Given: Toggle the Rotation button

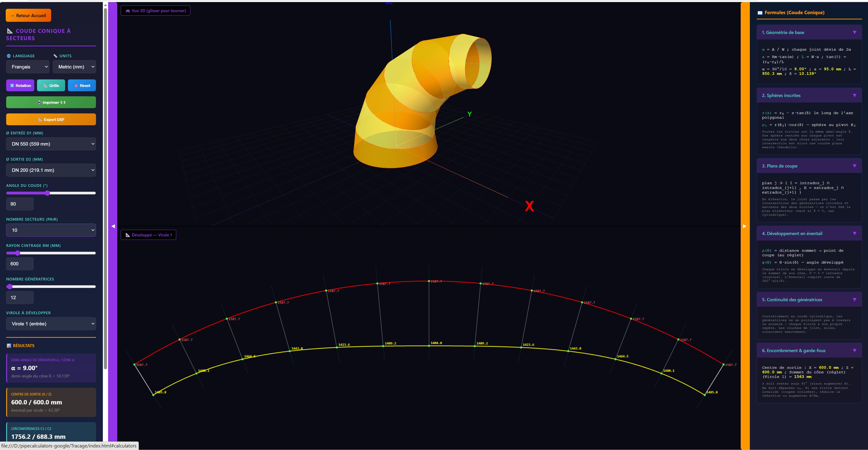Looking at the screenshot, I should [x=20, y=85].
